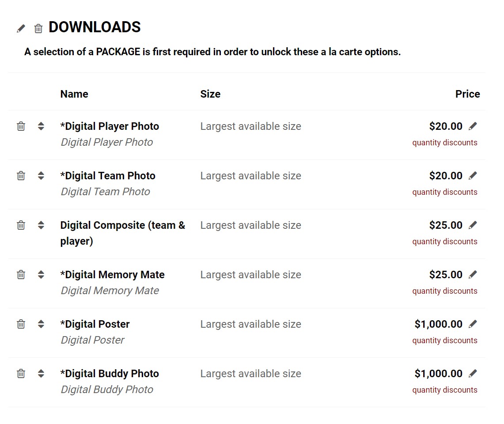Open quantity discounts for Digital Player Photo
Viewport: 504px width, 424px height.
tap(445, 143)
